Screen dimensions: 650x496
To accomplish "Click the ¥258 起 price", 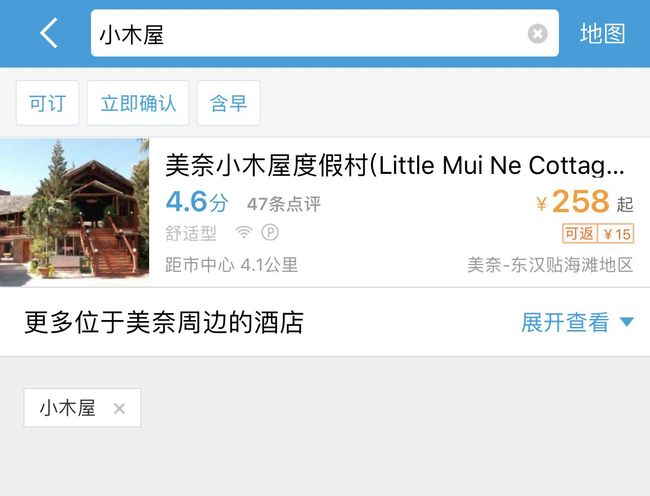I will [585, 201].
